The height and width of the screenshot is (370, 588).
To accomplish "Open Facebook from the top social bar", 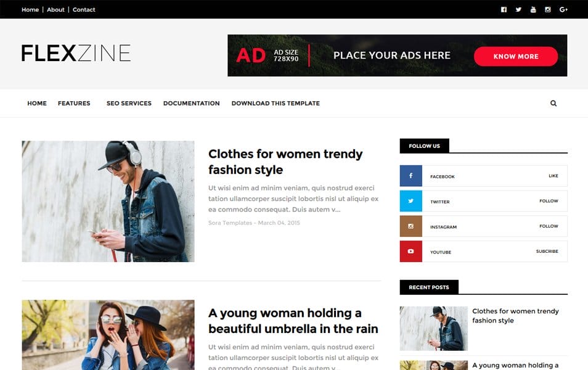I will [503, 9].
